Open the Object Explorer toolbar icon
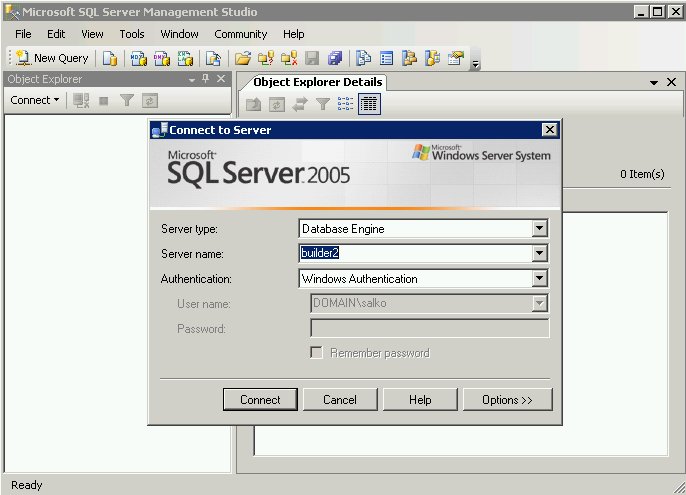Viewport: 686px width, 495px height. (x=410, y=58)
